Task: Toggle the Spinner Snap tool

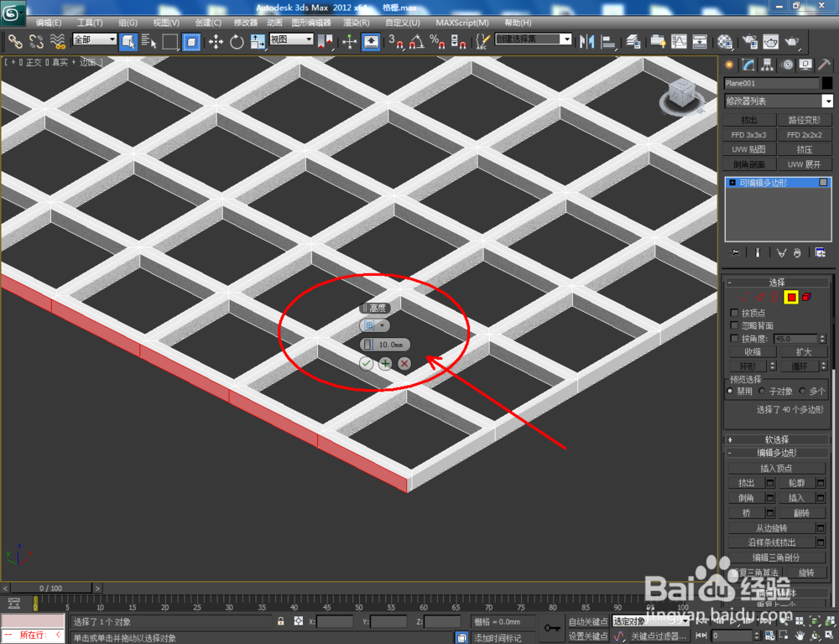Action: click(x=458, y=41)
